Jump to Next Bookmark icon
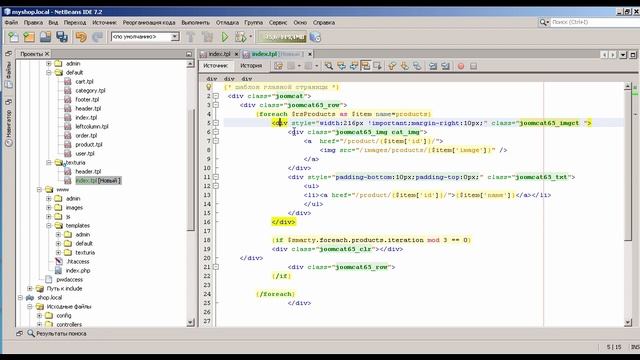The height and width of the screenshot is (360, 640). (404, 66)
